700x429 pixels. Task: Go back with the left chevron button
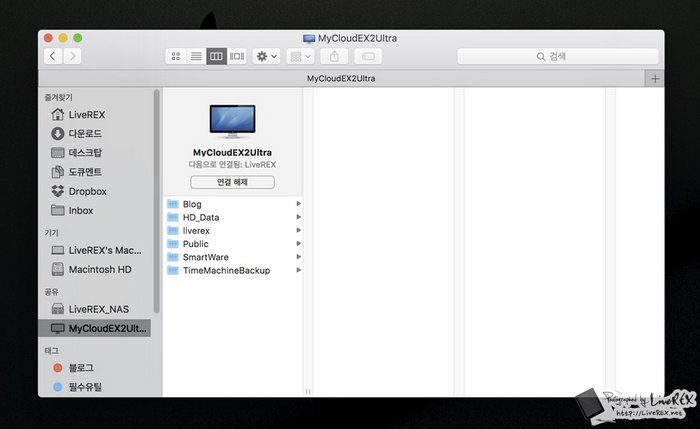(x=53, y=56)
